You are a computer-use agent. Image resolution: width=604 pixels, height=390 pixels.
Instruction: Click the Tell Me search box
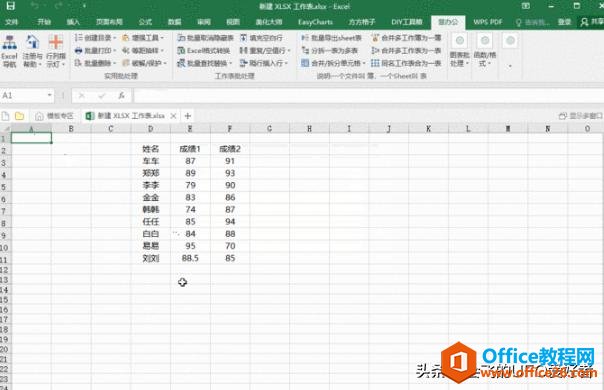[x=533, y=22]
